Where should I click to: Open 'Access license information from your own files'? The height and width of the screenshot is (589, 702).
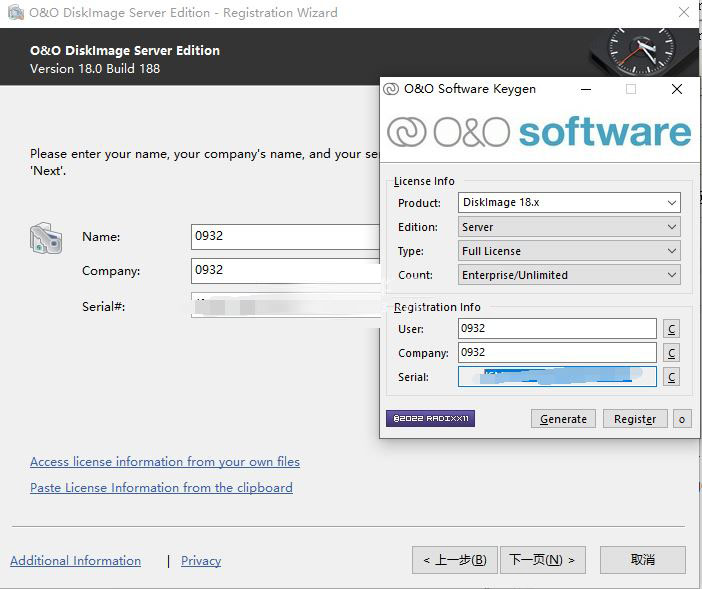click(165, 462)
